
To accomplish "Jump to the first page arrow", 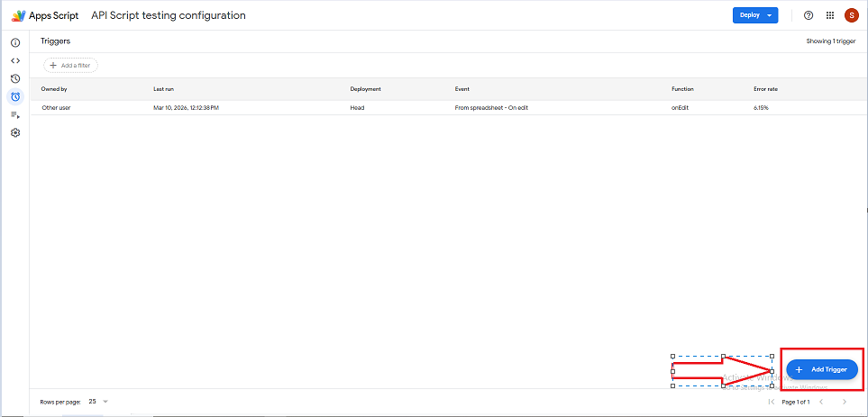I will coord(771,401).
